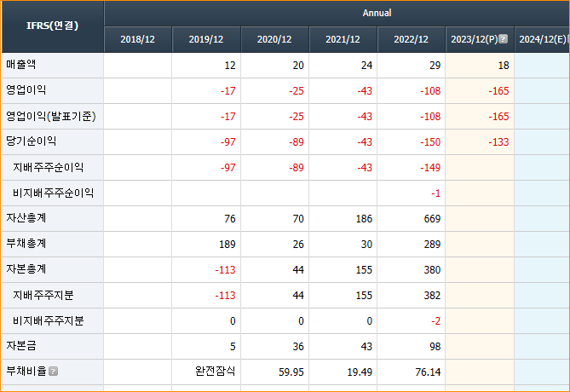Open help icon beside 2023/12(P)
Viewport: 570px width, 392px height.
(x=503, y=39)
